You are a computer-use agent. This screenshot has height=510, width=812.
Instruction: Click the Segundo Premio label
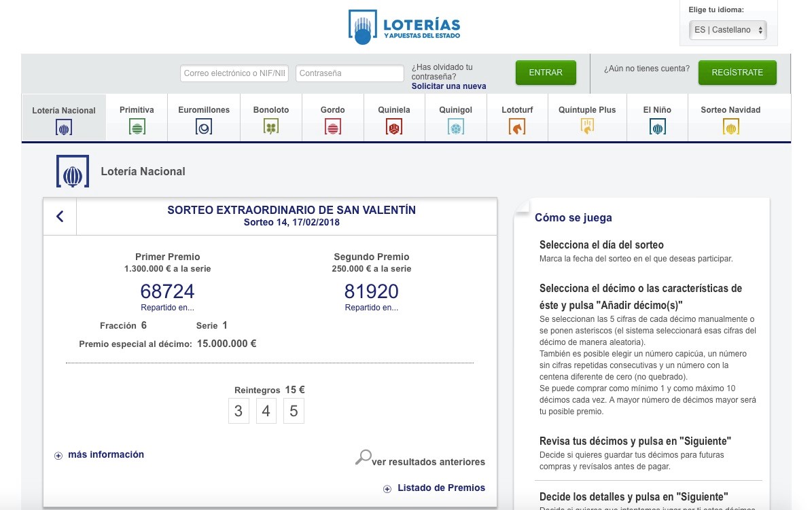371,257
